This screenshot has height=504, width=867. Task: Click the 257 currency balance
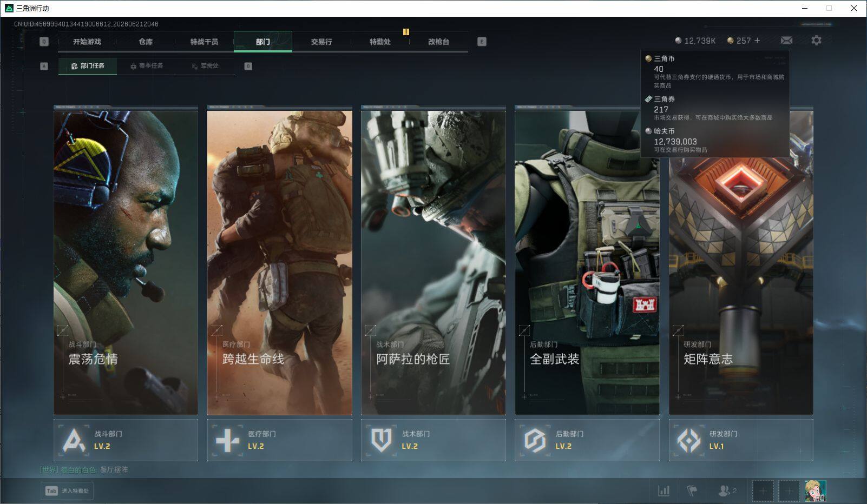[x=739, y=41]
